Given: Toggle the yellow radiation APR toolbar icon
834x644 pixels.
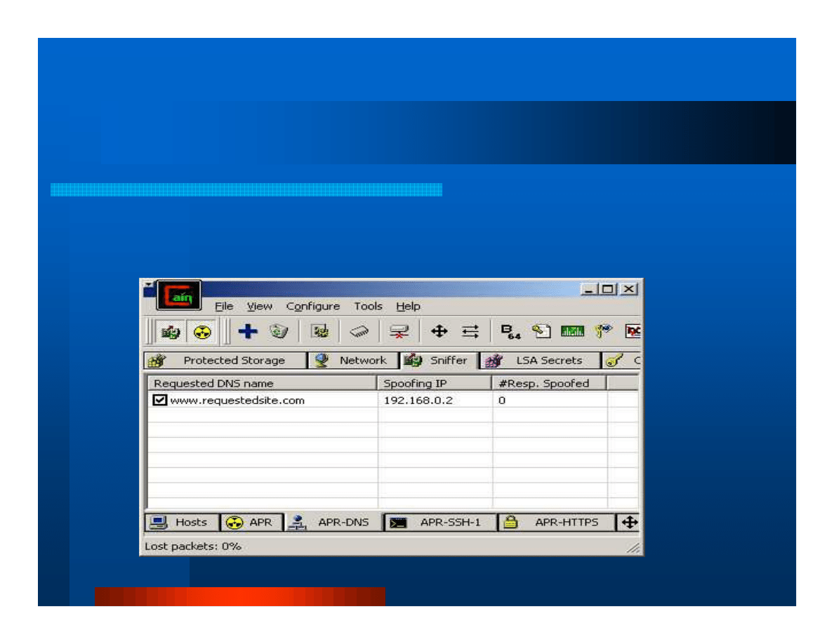Looking at the screenshot, I should coord(202,331).
